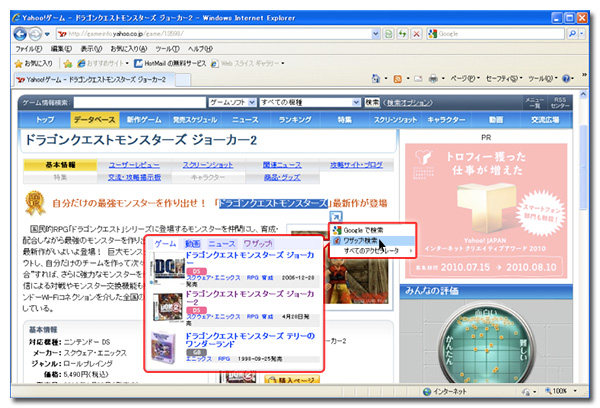This screenshot has height=408, width=600.
Task: Open the おすすめサイト favorites bar item
Action: pos(103,64)
